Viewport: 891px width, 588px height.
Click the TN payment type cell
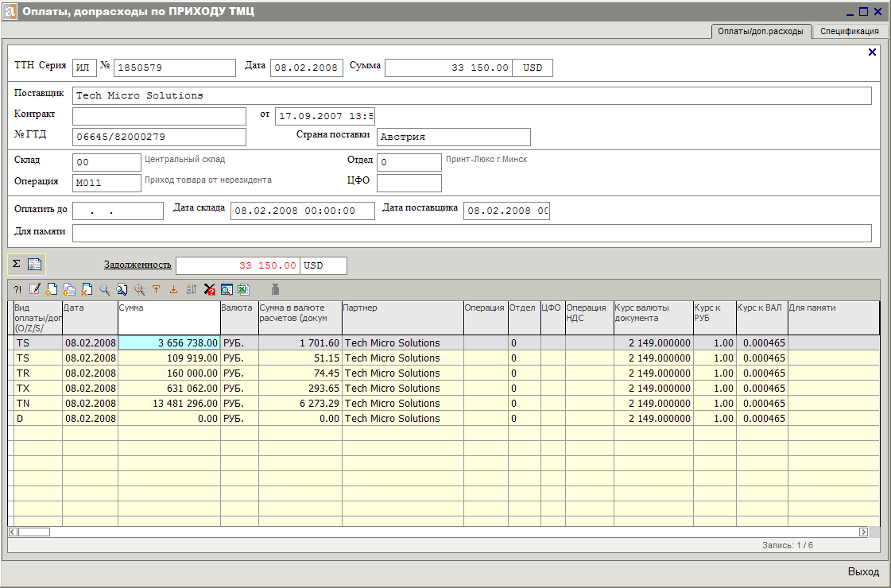point(38,404)
